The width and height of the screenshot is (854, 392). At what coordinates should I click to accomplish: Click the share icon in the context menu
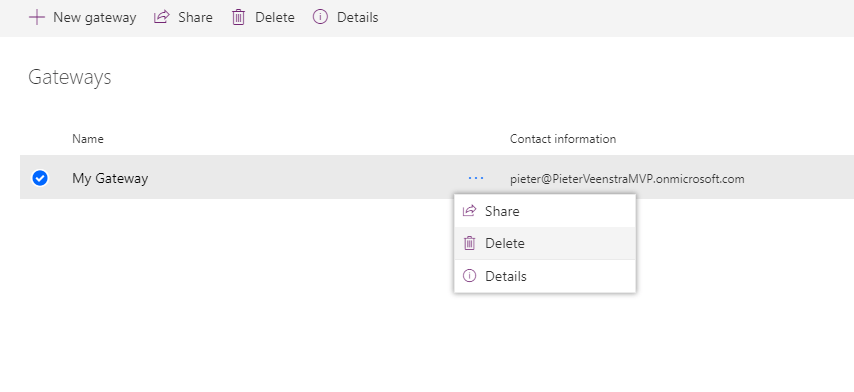(x=469, y=211)
